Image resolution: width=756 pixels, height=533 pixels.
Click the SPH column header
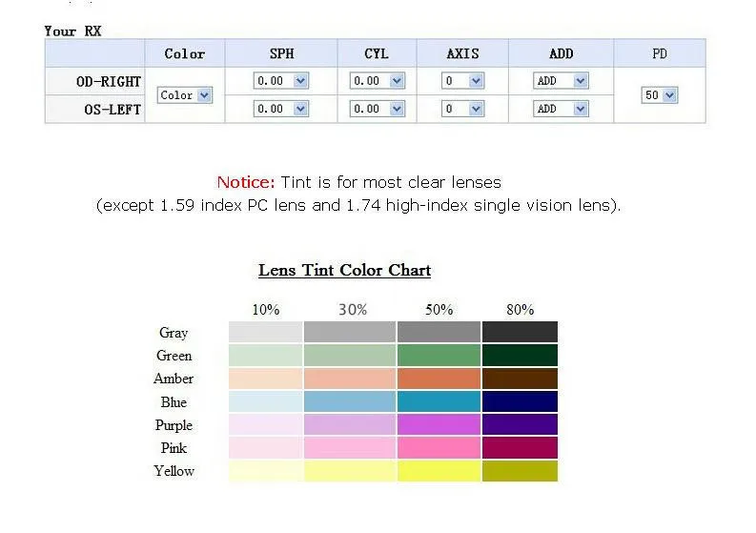click(x=281, y=53)
